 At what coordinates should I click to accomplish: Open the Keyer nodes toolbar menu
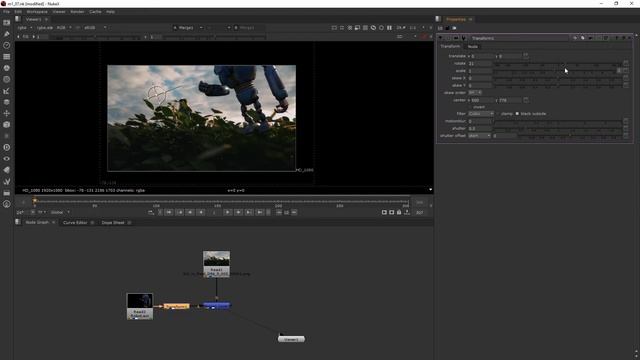point(7,91)
